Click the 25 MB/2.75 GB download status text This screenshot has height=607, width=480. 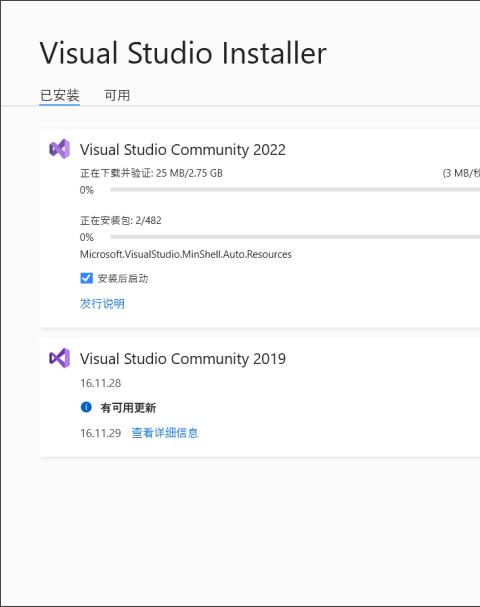(189, 173)
